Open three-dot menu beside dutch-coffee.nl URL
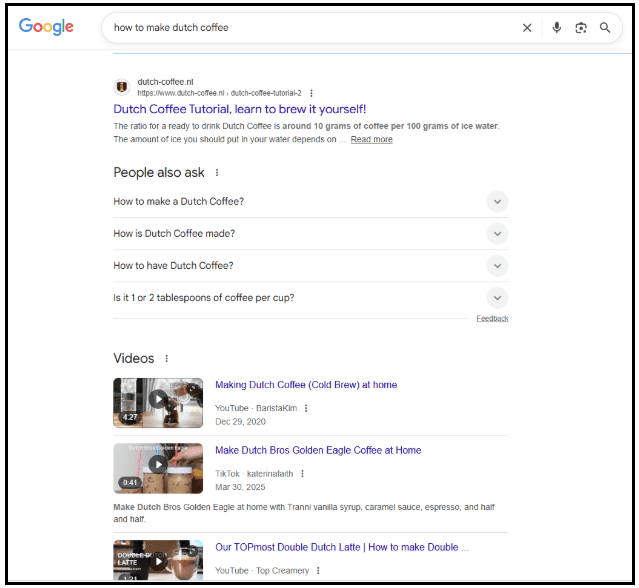The image size is (639, 588). pos(311,93)
